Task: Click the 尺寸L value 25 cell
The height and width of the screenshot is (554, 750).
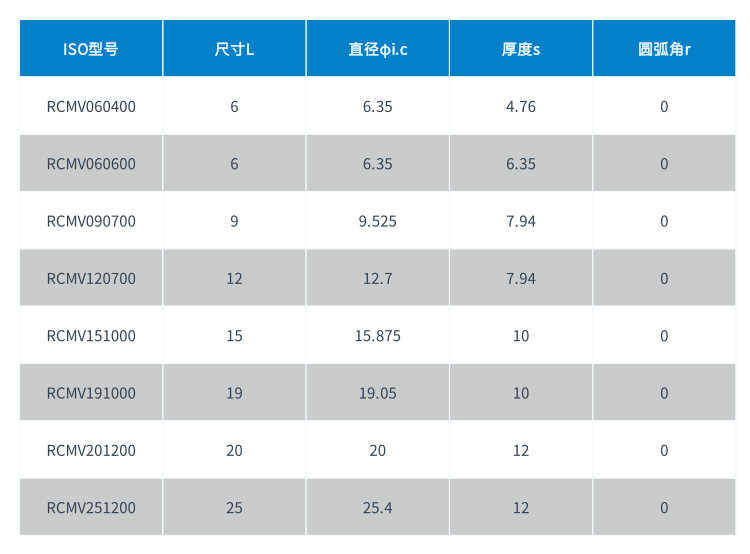Action: (234, 508)
